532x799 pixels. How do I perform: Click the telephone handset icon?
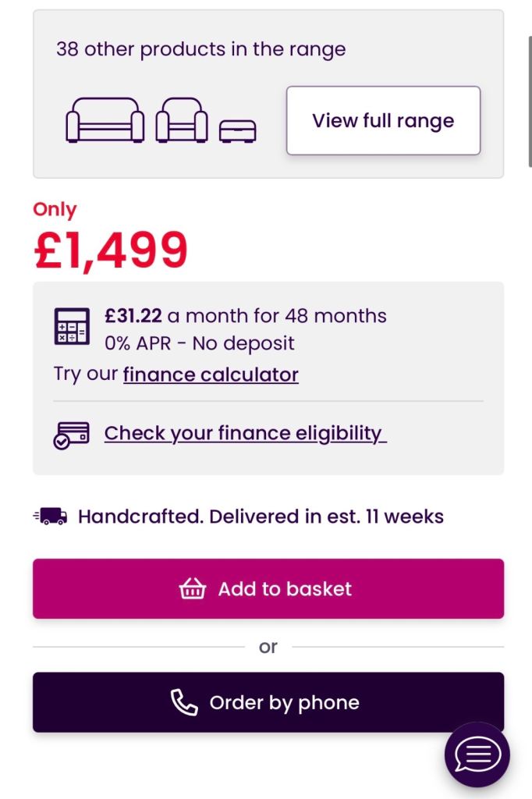184,702
